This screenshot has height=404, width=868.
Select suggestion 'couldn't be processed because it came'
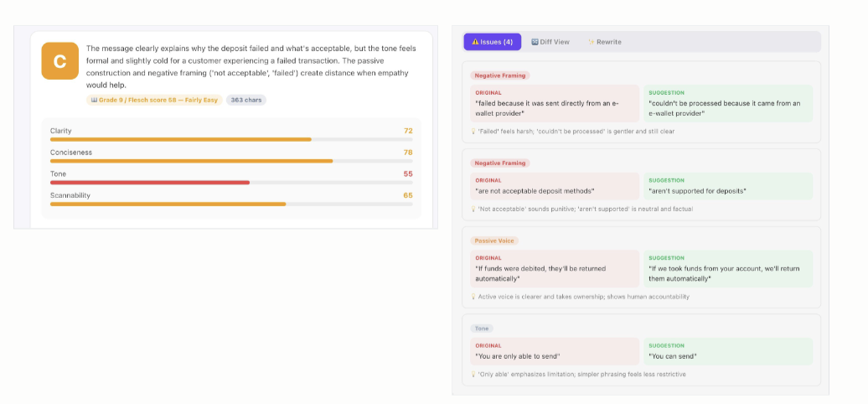pyautogui.click(x=724, y=108)
